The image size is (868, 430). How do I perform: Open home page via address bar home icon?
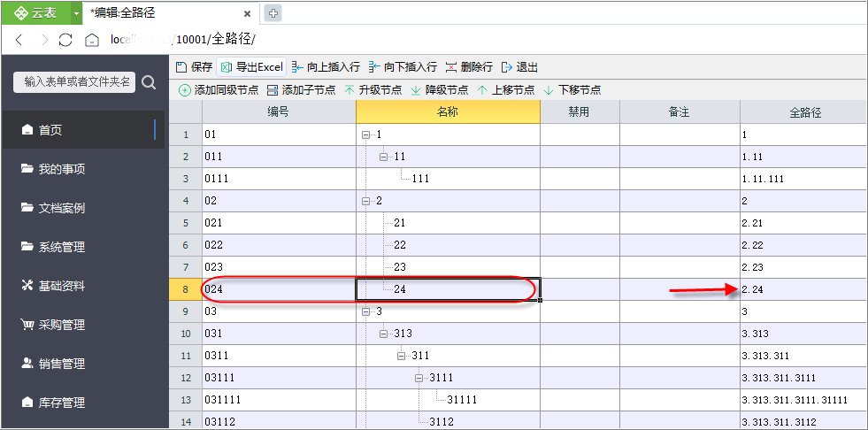[92, 40]
